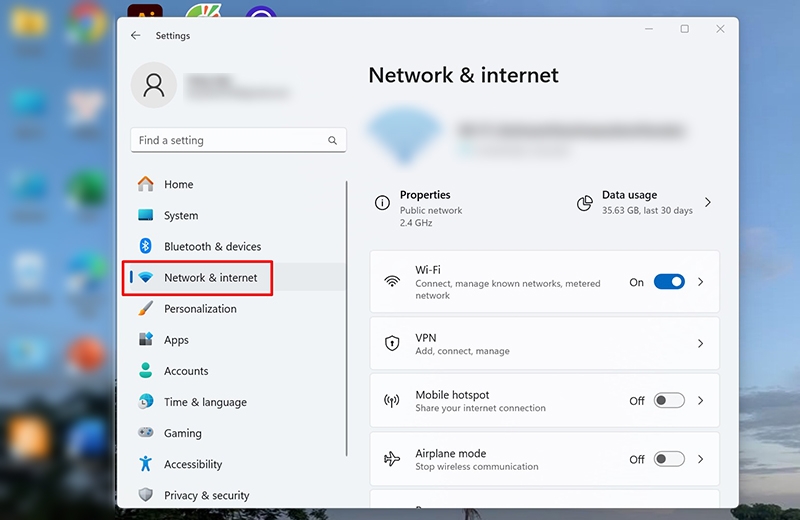This screenshot has height=520, width=800.
Task: Click the Accounts person icon
Action: (145, 370)
